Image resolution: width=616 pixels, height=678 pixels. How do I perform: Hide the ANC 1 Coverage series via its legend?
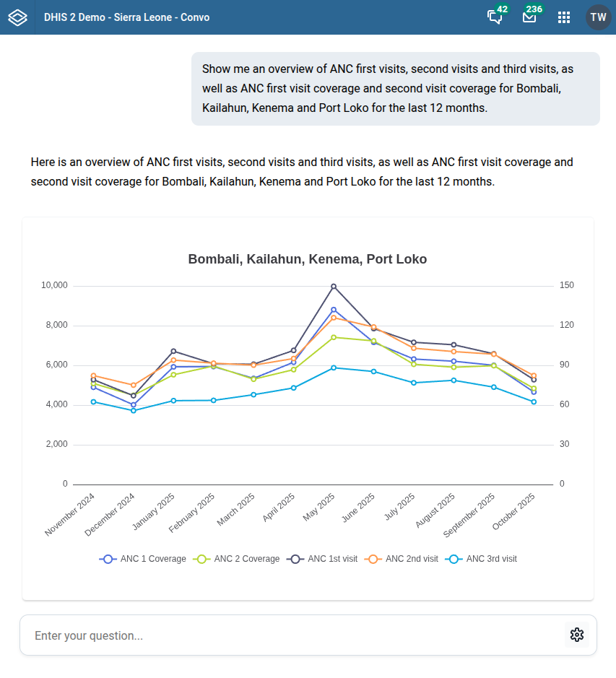point(142,558)
